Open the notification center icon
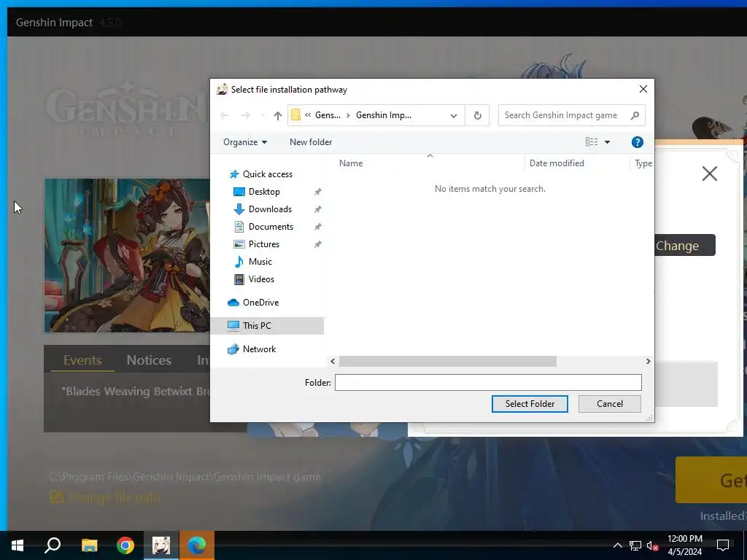 pyautogui.click(x=723, y=545)
